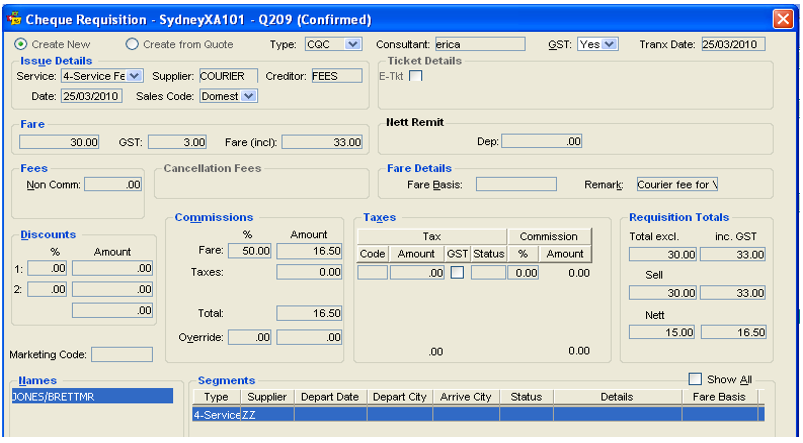803x443 pixels.
Task: Click the Depart City column header
Action: 400,397
